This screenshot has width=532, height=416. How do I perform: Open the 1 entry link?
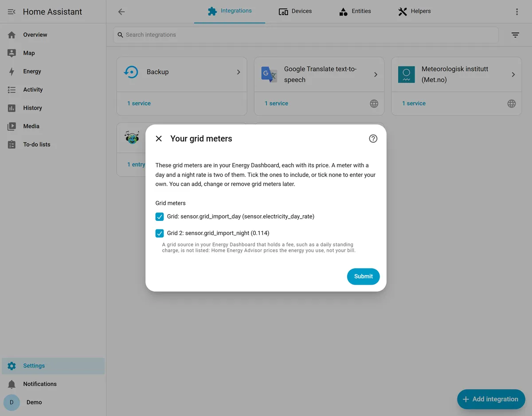pos(136,165)
